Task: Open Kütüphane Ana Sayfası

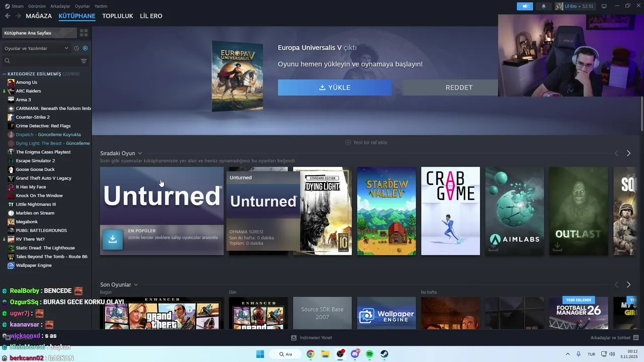Action: pos(39,33)
